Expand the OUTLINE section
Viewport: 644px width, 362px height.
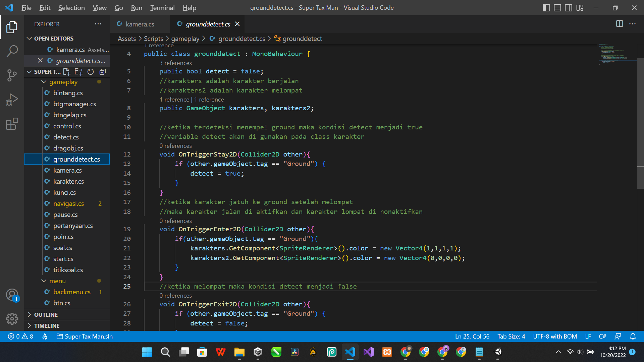click(x=46, y=314)
